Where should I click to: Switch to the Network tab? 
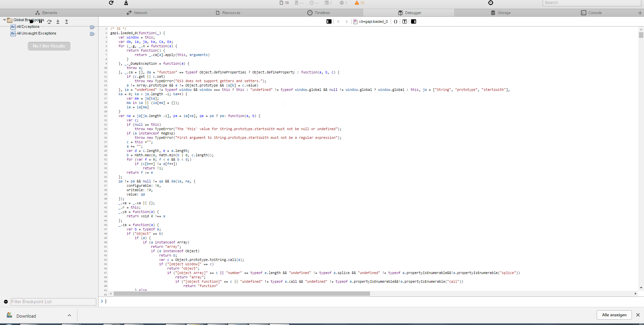pyautogui.click(x=137, y=13)
